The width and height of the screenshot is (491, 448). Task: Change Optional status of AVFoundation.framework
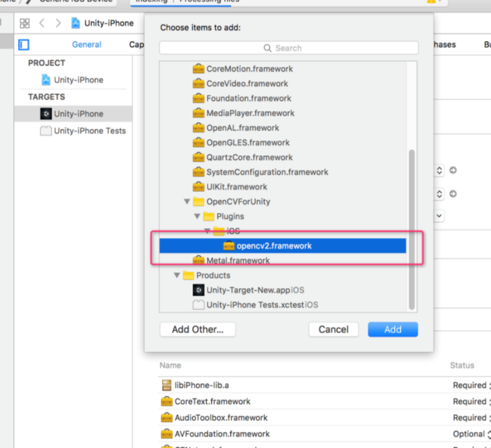pyautogui.click(x=472, y=434)
